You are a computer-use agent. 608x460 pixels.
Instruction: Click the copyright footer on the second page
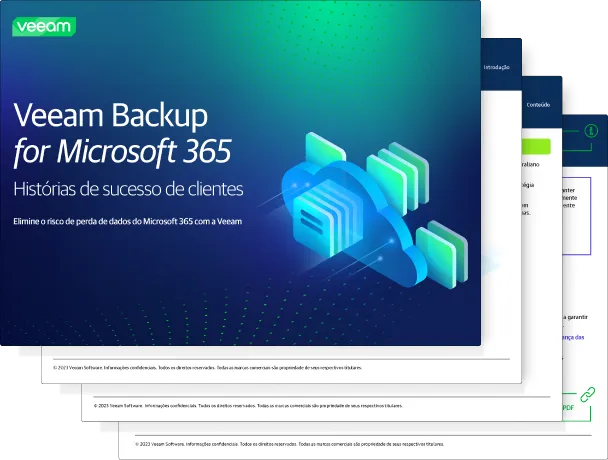(x=207, y=368)
